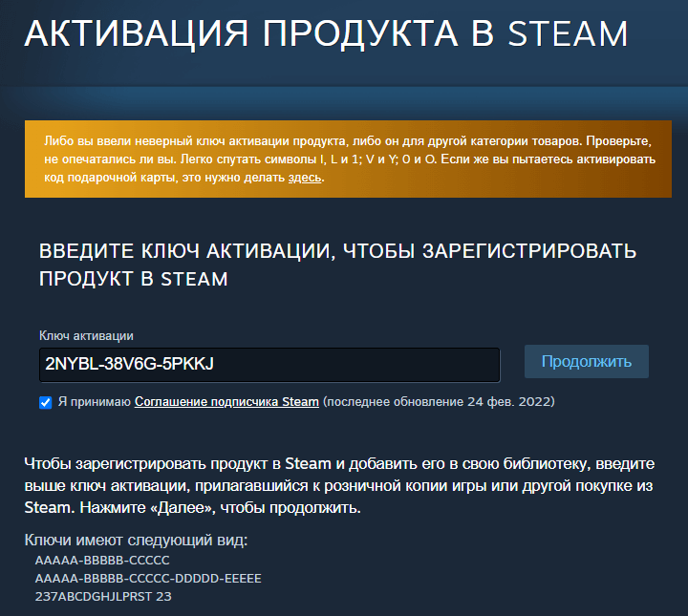Viewport: 688px width, 616px height.
Task: Click the ВВЕДИТЕ КЛЮЧ АКТИВАЦИИ subheading
Action: pyautogui.click(x=337, y=265)
